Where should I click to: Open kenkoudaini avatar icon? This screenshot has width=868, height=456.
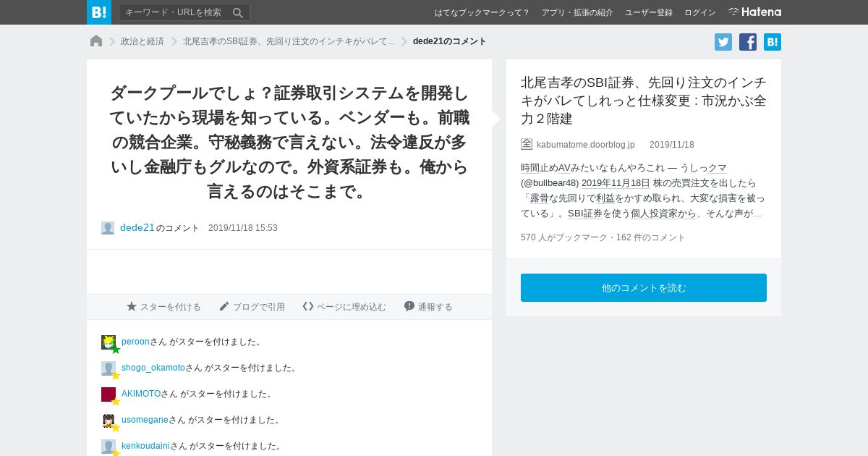[109, 447]
